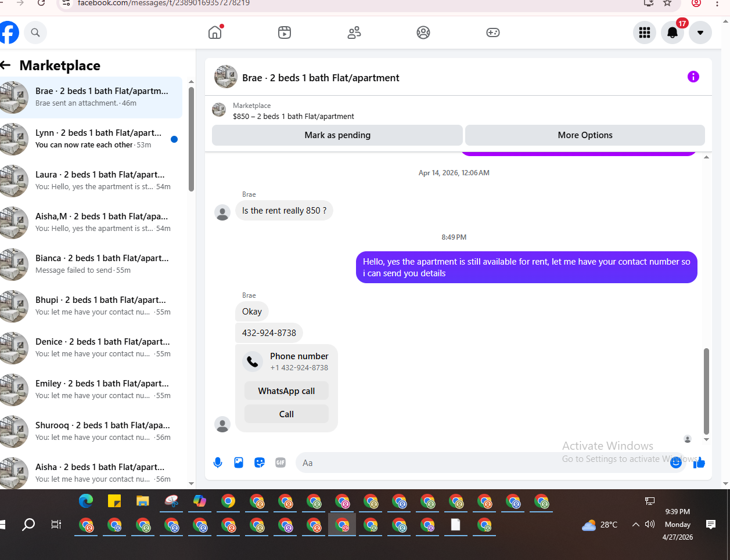Click the Facebook logo icon
730x560 pixels.
(x=9, y=32)
